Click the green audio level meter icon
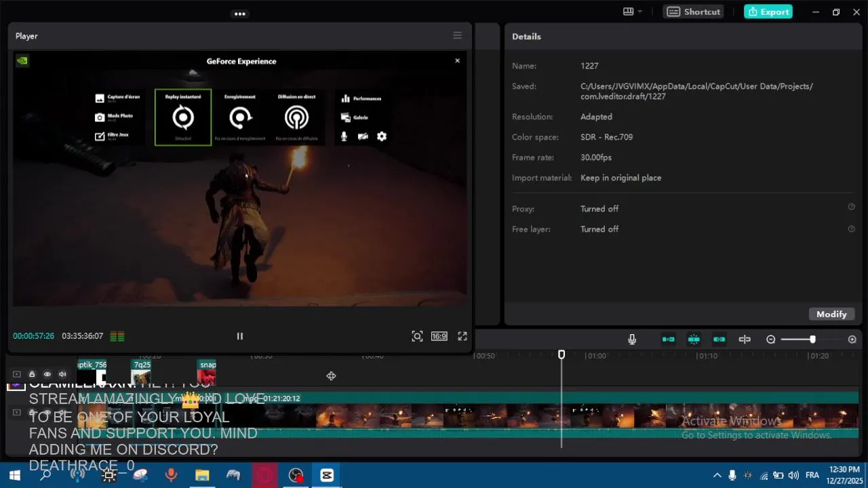This screenshot has height=488, width=868. (x=117, y=336)
